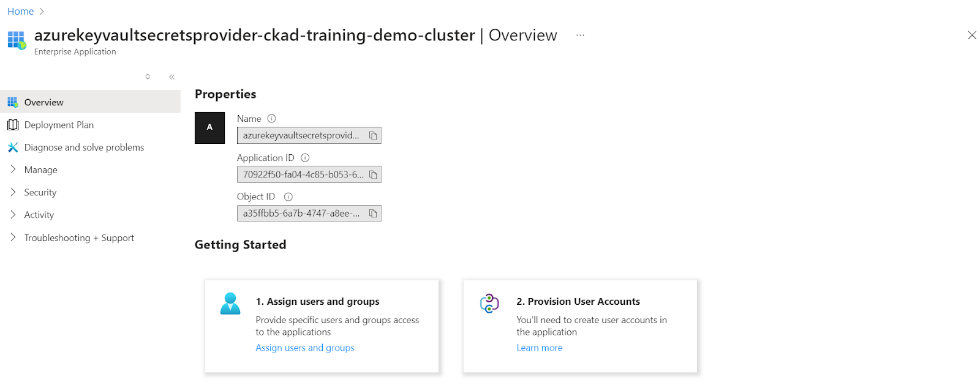Click the Diagnose and solve problems wrench icon
The image size is (980, 388).
coord(13,147)
